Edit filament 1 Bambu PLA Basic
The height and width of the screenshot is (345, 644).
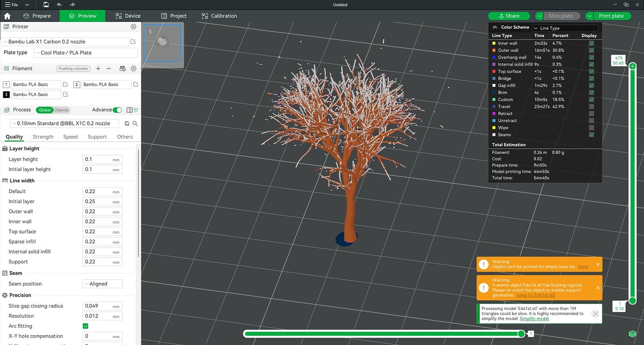pos(65,84)
